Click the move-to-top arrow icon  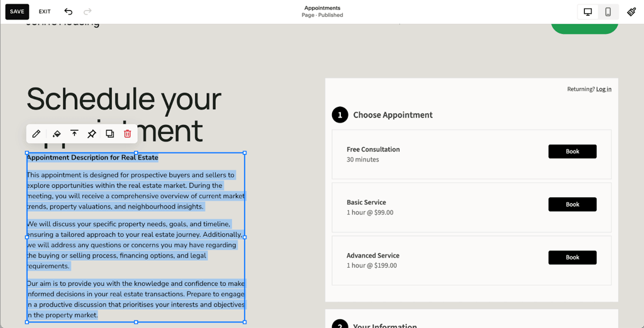pyautogui.click(x=74, y=133)
